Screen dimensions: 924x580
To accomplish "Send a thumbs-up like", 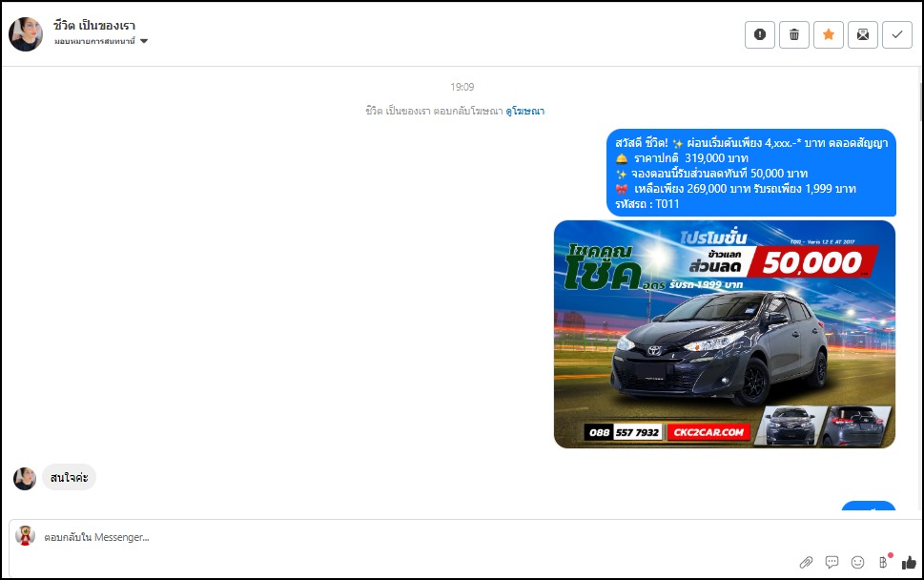I will click(908, 562).
